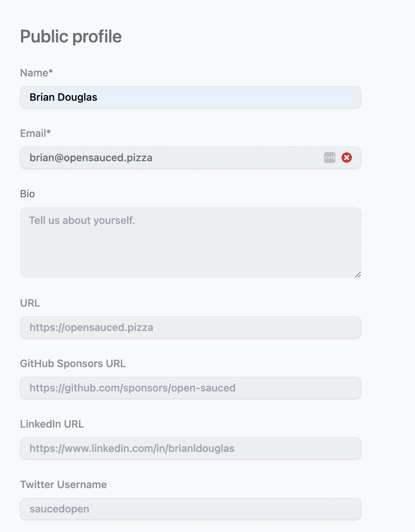This screenshot has height=532, width=415.
Task: Click the Twitter Username label
Action: [64, 484]
